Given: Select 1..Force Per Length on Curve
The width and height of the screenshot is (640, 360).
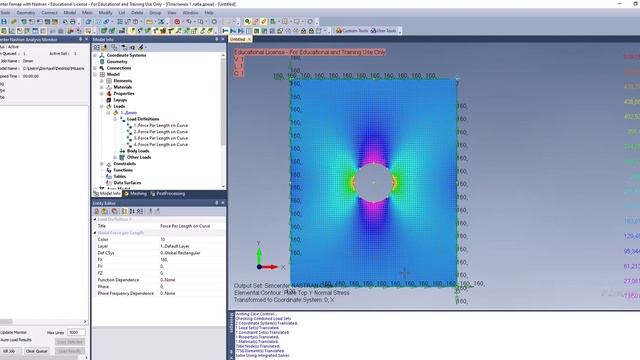Looking at the screenshot, I should pyautogui.click(x=161, y=125).
